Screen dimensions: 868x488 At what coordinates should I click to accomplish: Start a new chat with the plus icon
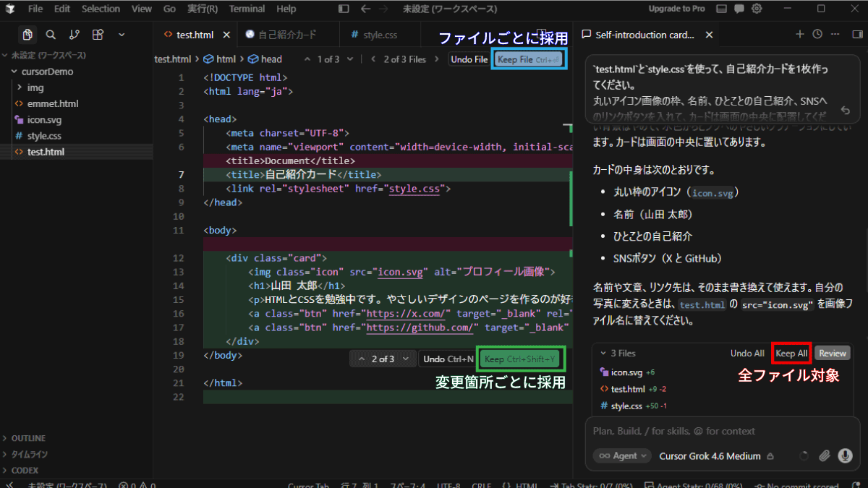click(x=800, y=34)
